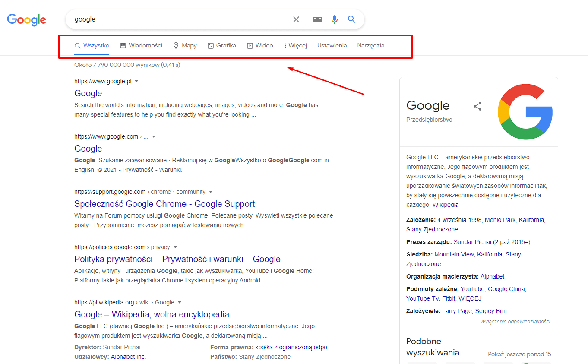Open the Google result under google.pl

coord(88,93)
